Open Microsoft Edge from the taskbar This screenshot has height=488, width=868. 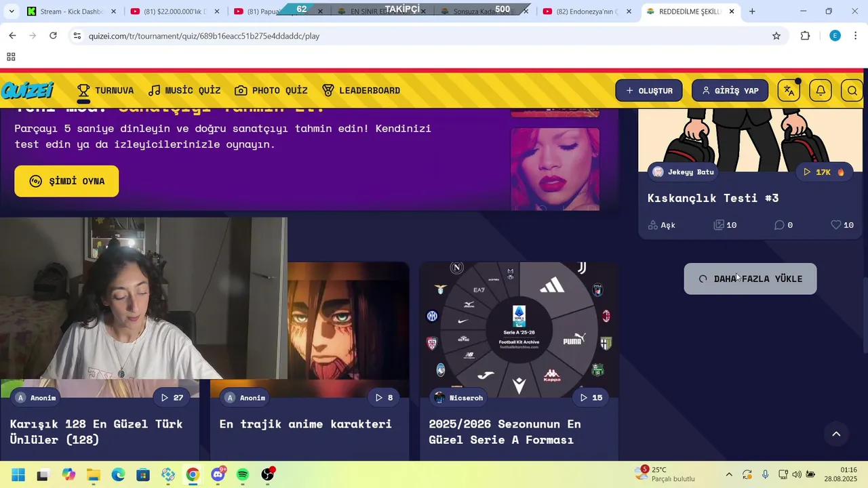click(118, 474)
